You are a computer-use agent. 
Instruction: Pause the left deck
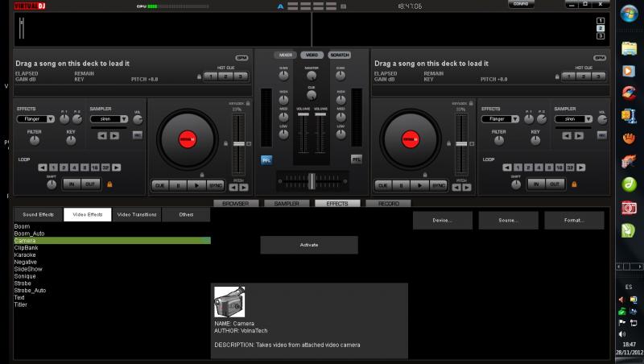pyautogui.click(x=178, y=186)
